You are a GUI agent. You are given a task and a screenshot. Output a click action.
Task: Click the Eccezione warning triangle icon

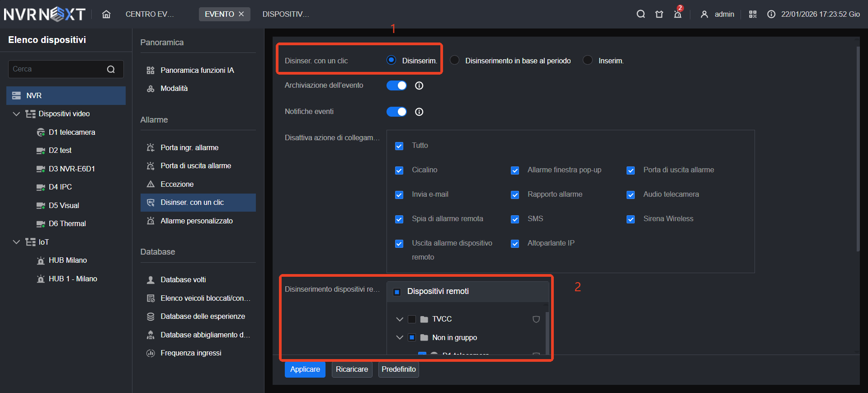coord(151,184)
